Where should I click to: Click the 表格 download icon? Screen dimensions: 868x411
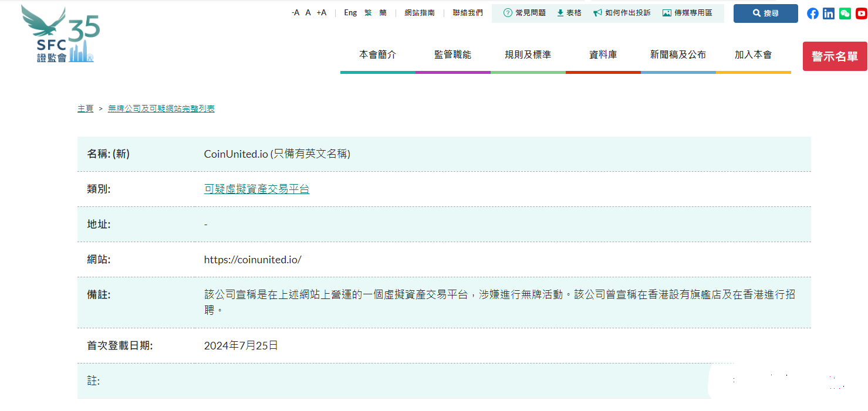point(562,12)
